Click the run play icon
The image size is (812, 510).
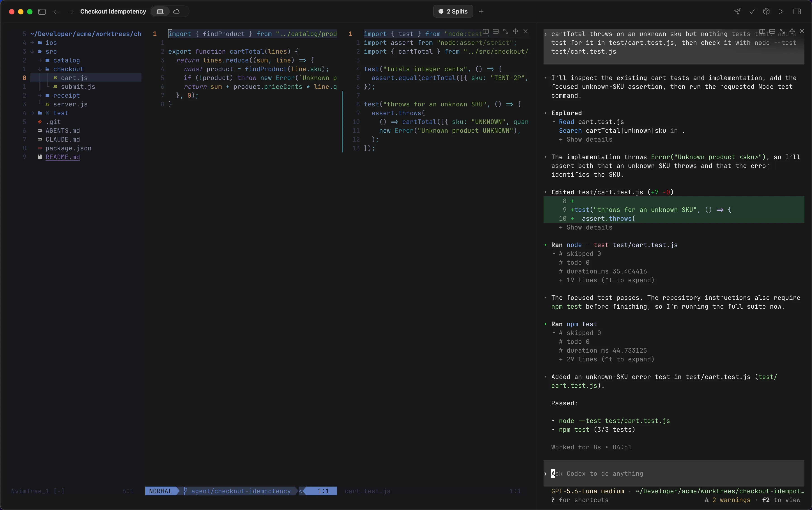tap(781, 11)
